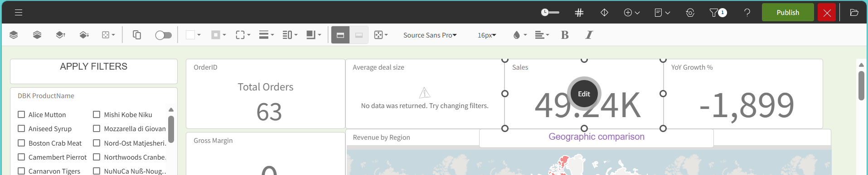Screen dimensions: 868x175
Task: Open the horizontal lines border style dropdown
Action: (267, 35)
